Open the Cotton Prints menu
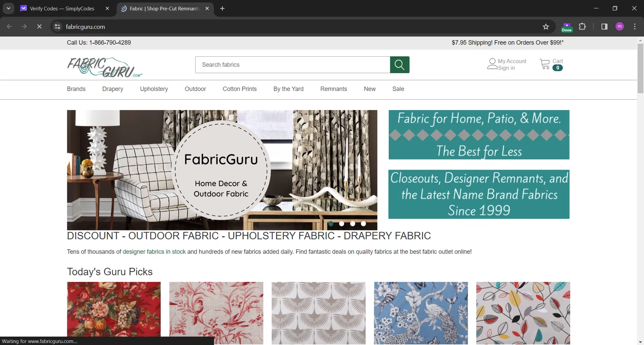644x345 pixels. pyautogui.click(x=240, y=89)
